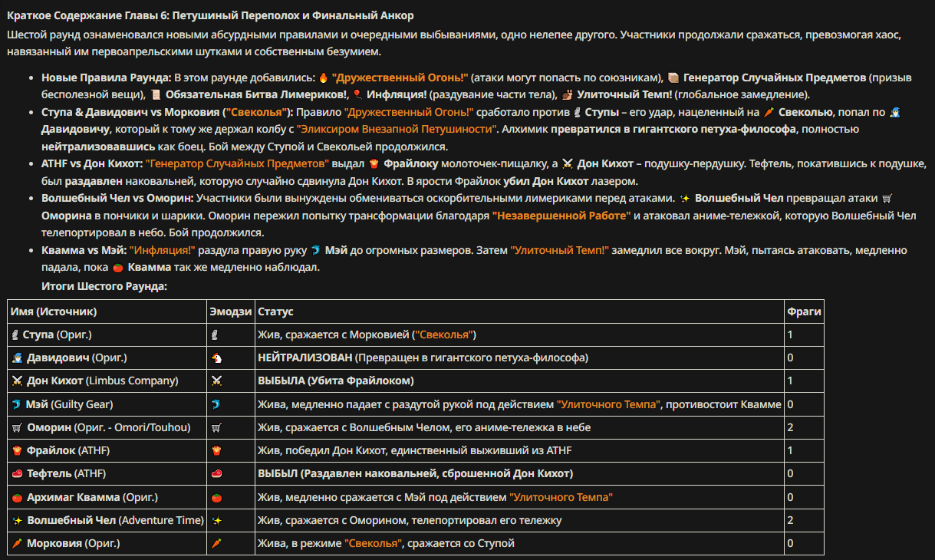Click the crossed swords emoji before "Дон Кихот – подушку-пердушку"

pyautogui.click(x=568, y=163)
